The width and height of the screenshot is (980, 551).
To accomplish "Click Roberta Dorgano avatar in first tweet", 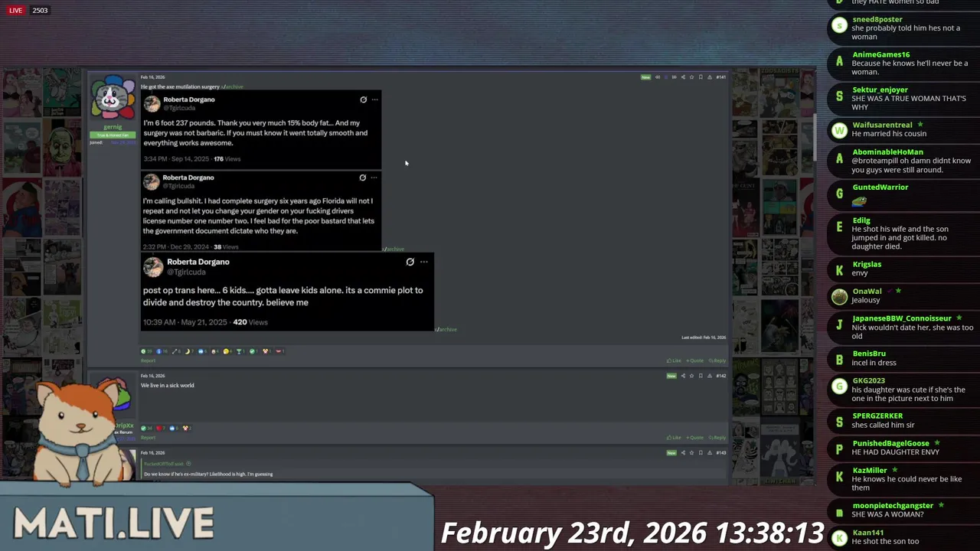I will (x=152, y=103).
